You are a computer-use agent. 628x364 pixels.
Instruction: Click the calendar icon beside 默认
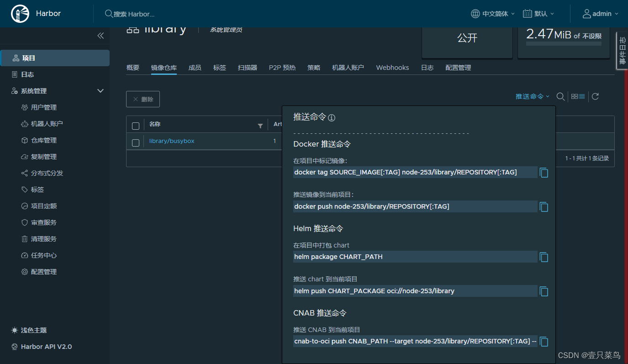coord(528,14)
